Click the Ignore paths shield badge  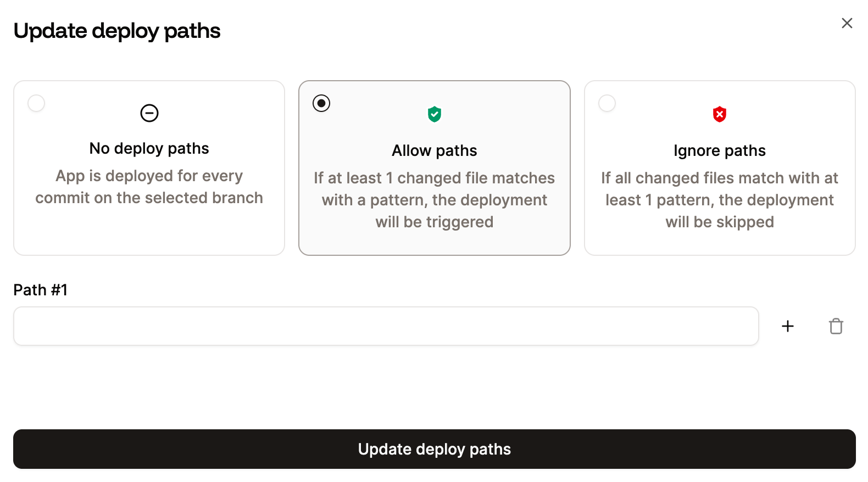pos(720,114)
